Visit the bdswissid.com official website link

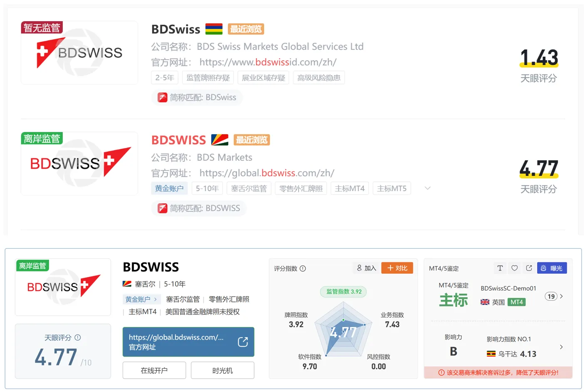(x=268, y=62)
